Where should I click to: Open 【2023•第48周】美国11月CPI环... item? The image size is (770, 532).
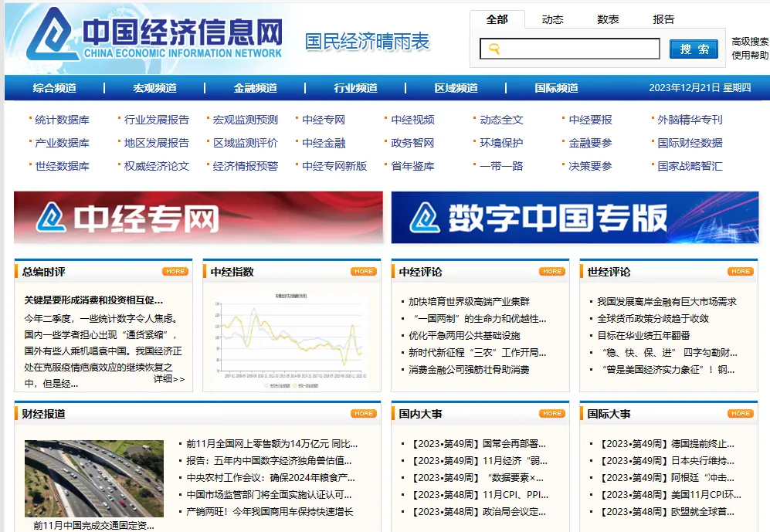(x=670, y=495)
